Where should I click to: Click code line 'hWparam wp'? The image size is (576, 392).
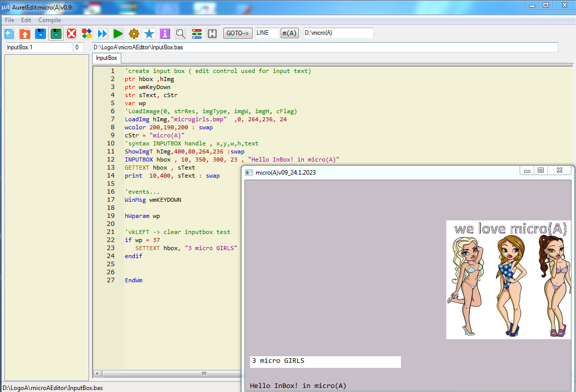(x=142, y=216)
